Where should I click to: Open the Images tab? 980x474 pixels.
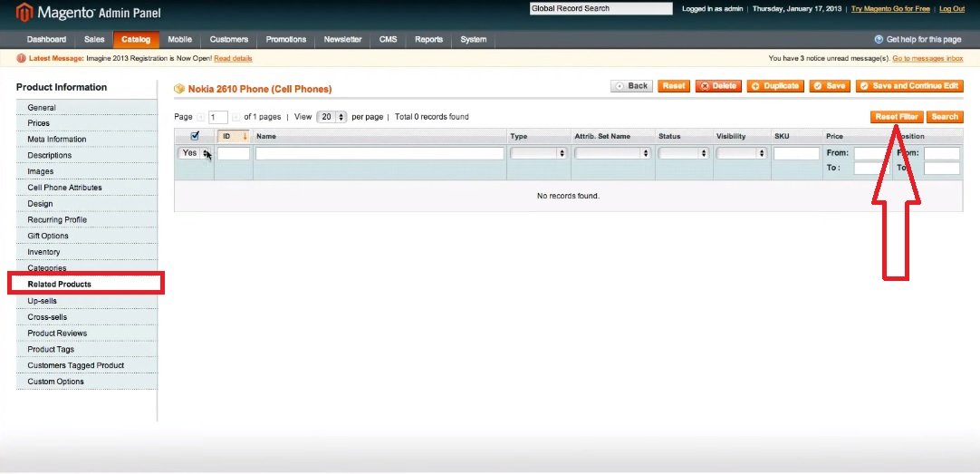(87, 171)
